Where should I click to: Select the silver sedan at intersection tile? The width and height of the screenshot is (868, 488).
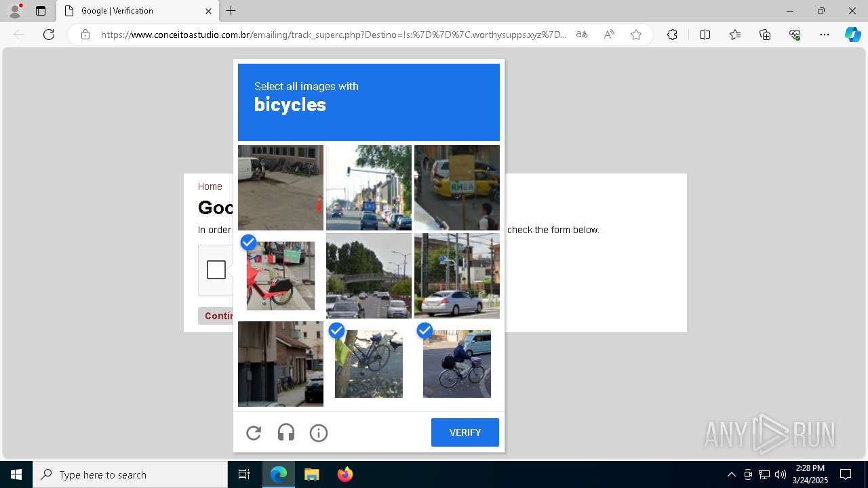point(457,276)
